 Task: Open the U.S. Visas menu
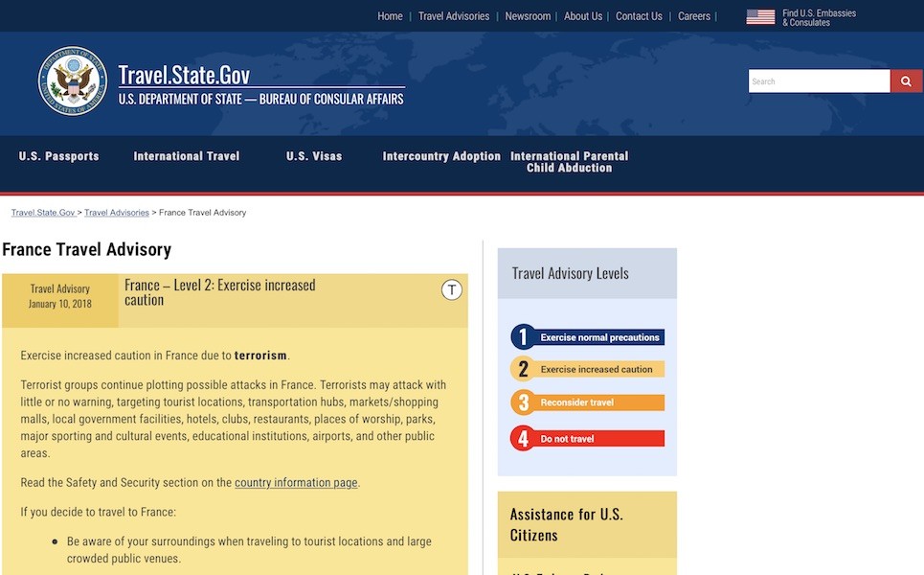coord(314,156)
